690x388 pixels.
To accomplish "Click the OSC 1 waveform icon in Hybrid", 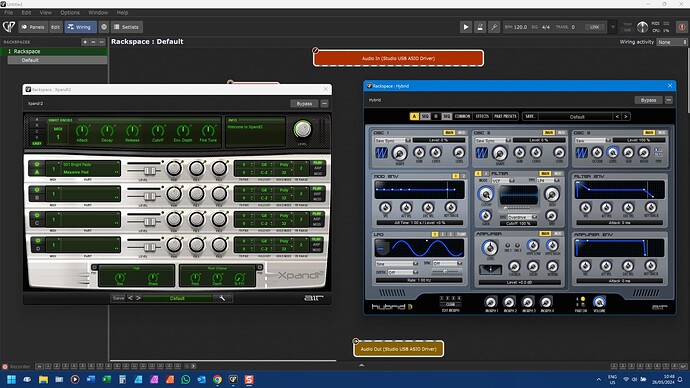I will coord(381,153).
